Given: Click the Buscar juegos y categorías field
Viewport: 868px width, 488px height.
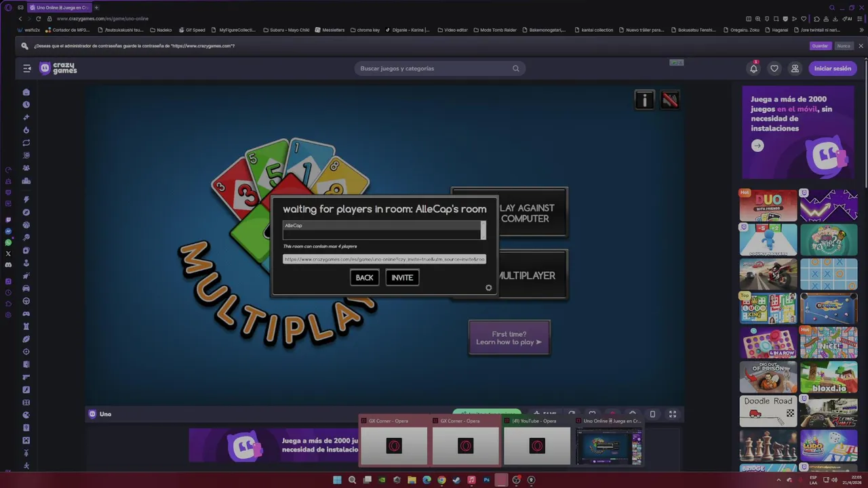Looking at the screenshot, I should (439, 68).
